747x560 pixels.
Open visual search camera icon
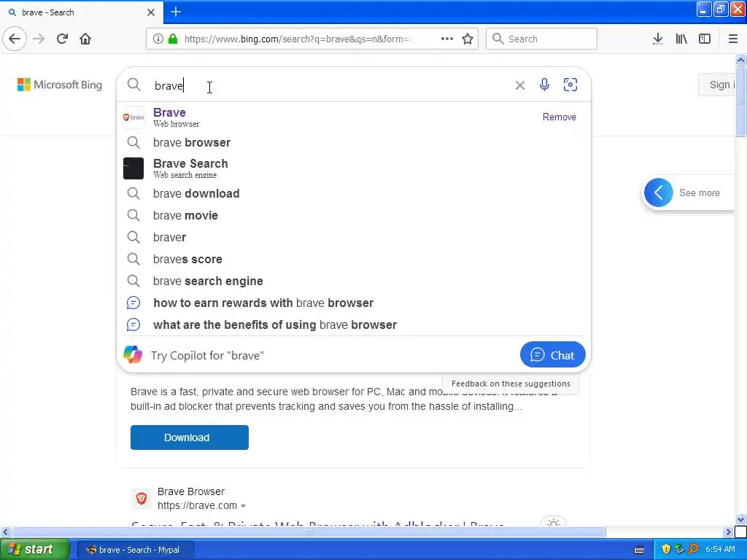tap(570, 85)
